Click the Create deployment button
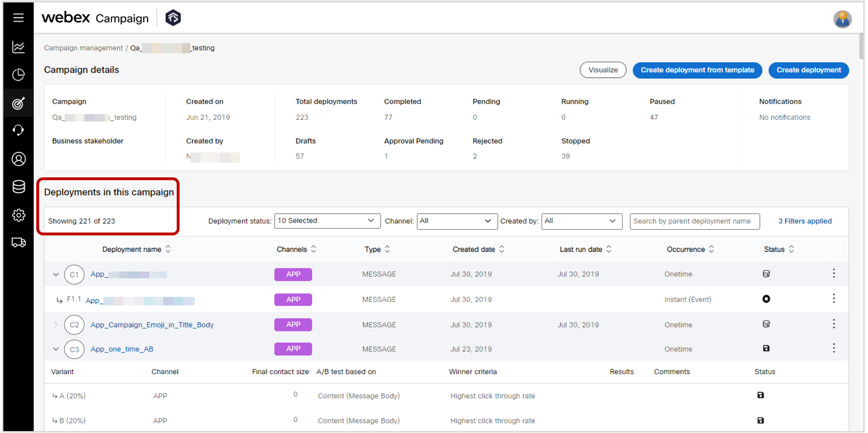868x433 pixels. [809, 70]
